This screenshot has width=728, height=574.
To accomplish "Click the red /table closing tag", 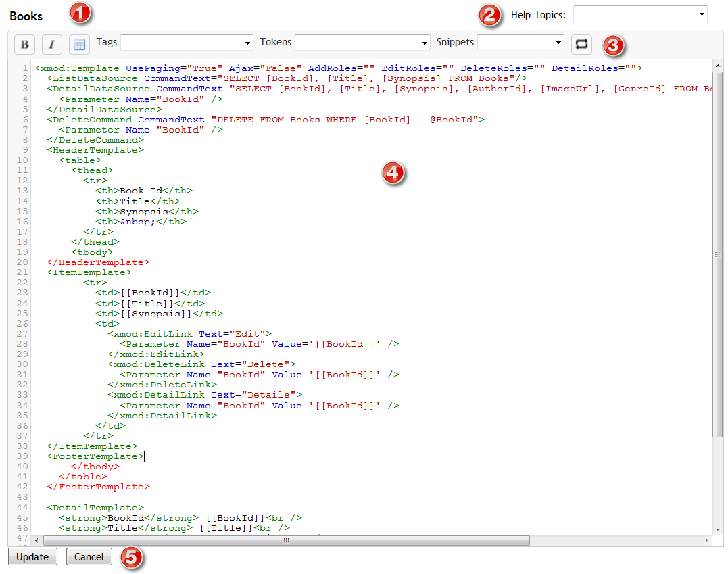I will tap(83, 477).
